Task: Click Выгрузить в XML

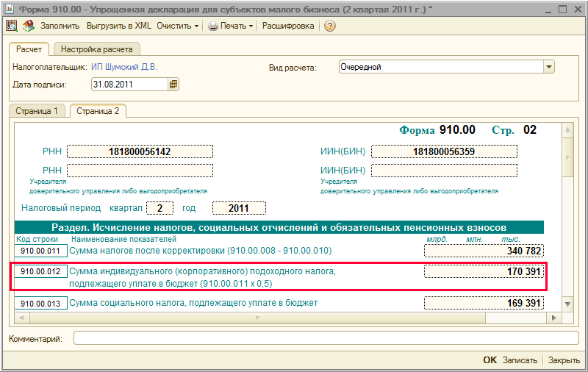Action: (x=119, y=26)
